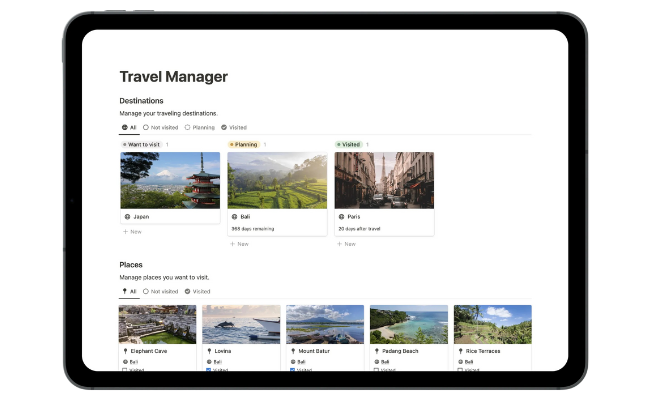Switch to the Planning tab under Destinations
The image size is (650, 400).
[x=200, y=128]
